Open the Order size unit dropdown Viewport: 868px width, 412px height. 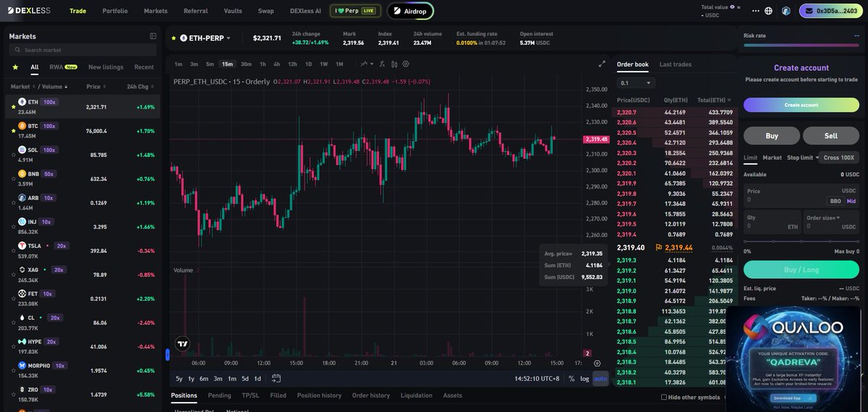tap(825, 218)
